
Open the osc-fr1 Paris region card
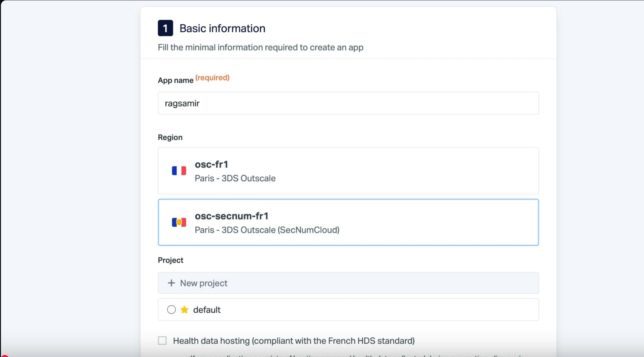click(348, 171)
